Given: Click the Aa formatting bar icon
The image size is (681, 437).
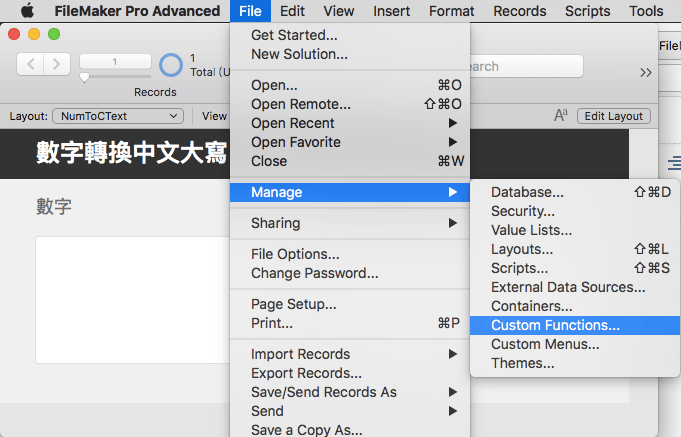Looking at the screenshot, I should coord(561,116).
